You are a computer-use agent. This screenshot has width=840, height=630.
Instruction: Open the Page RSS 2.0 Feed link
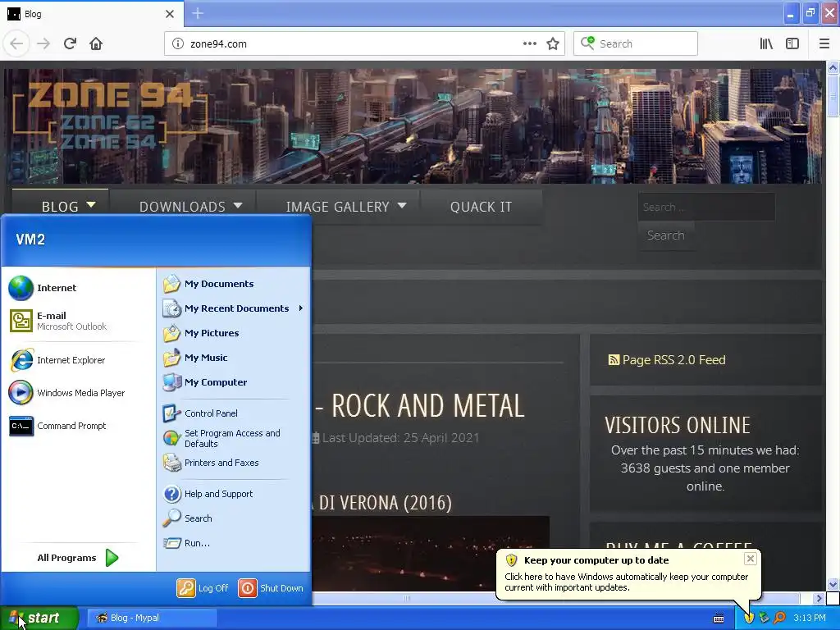click(668, 360)
